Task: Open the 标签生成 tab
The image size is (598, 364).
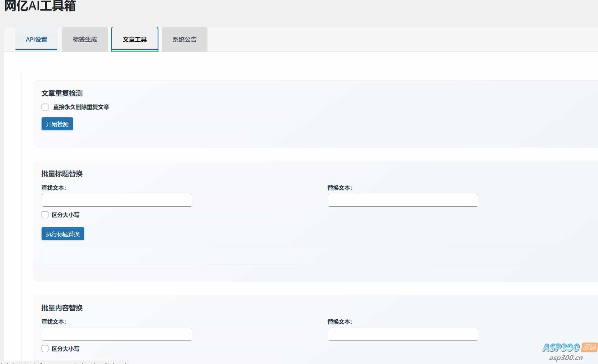Action: coord(85,39)
